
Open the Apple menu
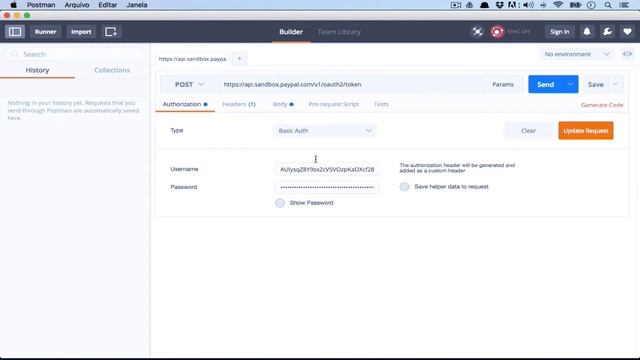13,5
